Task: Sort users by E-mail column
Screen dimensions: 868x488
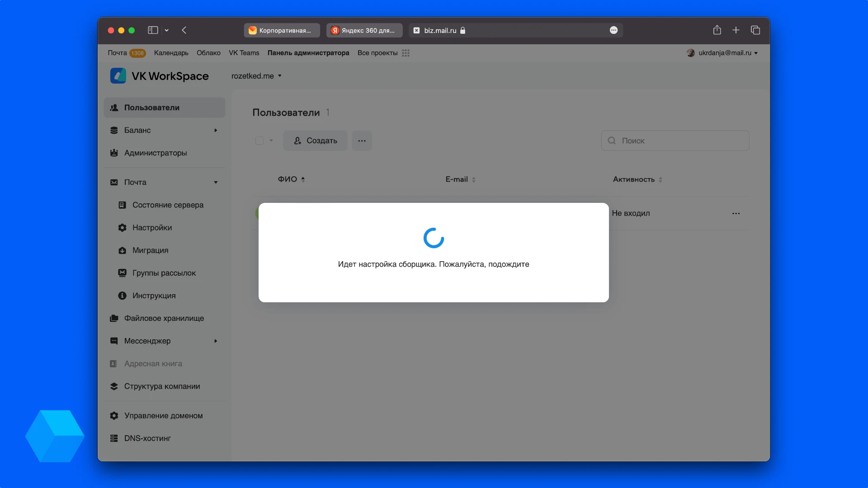Action: (x=460, y=179)
